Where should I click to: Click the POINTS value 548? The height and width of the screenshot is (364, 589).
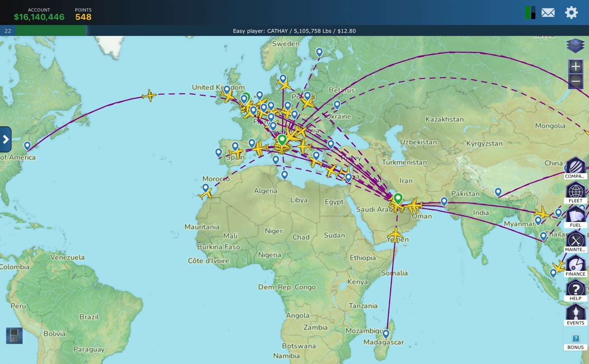(x=83, y=17)
